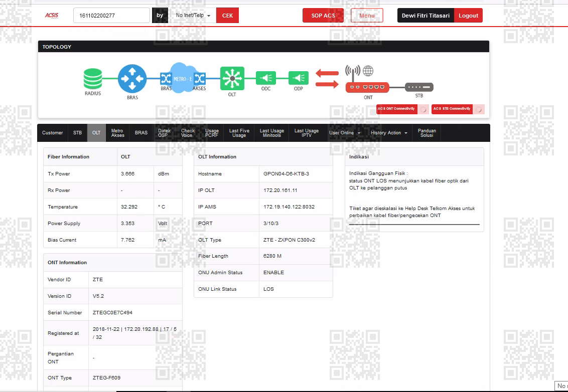Viewport: 568px width, 392px height.
Task: Open the Customer tab
Action: point(53,133)
